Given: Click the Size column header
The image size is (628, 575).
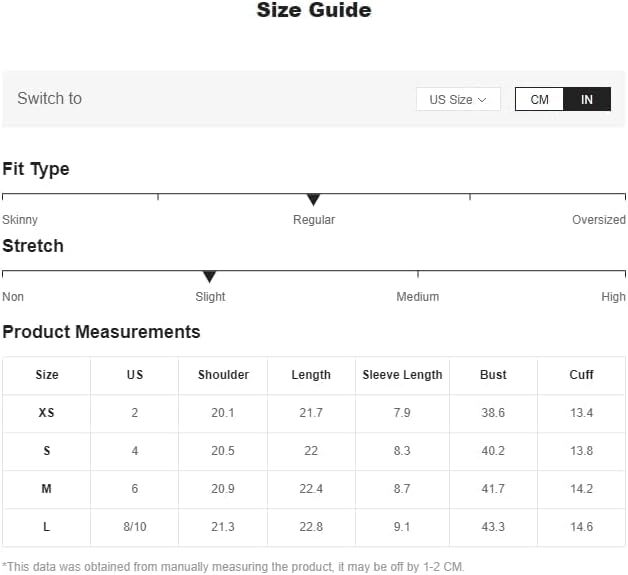Looking at the screenshot, I should pos(47,375).
